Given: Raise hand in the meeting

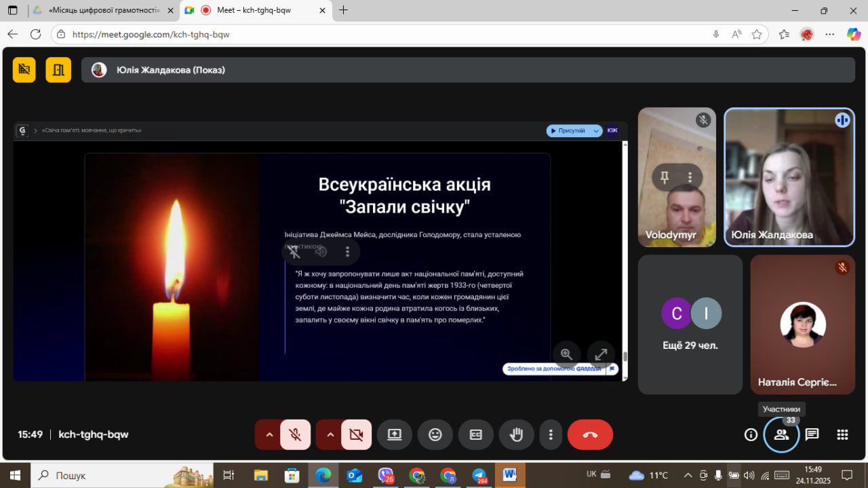Looking at the screenshot, I should [x=517, y=435].
